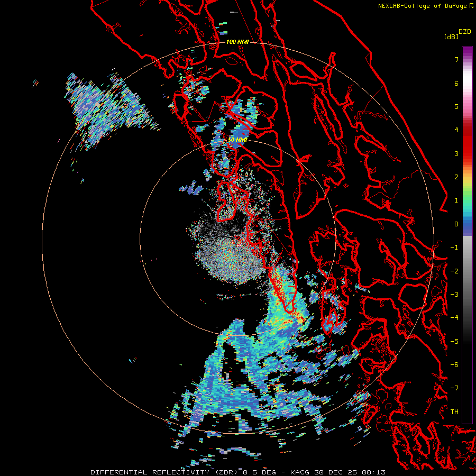
Task: Select the -2 value on the scale
Action: (x=454, y=271)
